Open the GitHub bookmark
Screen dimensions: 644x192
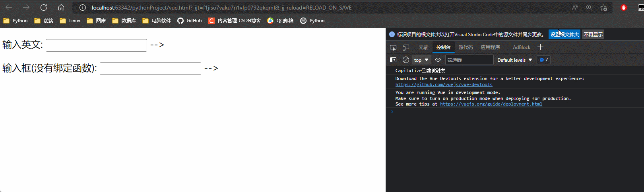tap(190, 21)
